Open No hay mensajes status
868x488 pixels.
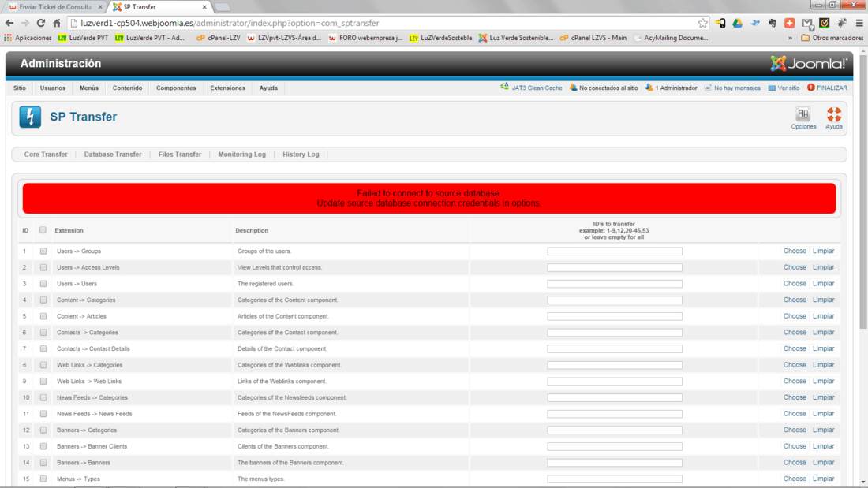pos(731,88)
